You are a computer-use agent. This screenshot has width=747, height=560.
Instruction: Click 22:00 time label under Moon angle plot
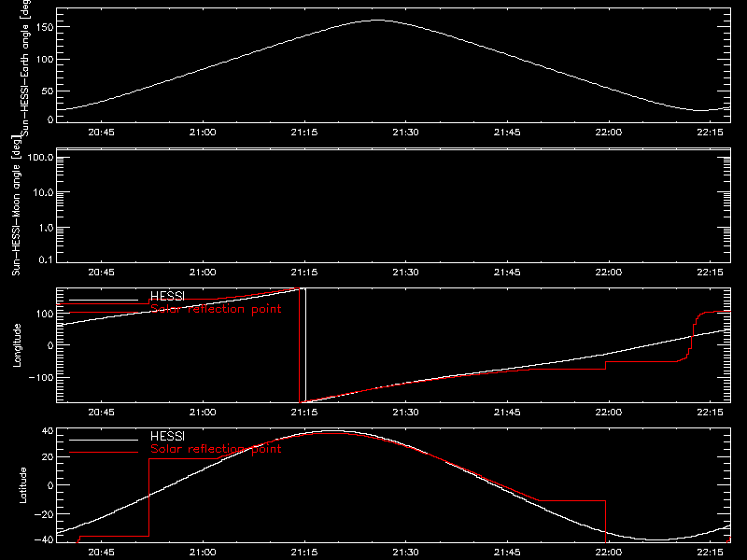point(609,273)
